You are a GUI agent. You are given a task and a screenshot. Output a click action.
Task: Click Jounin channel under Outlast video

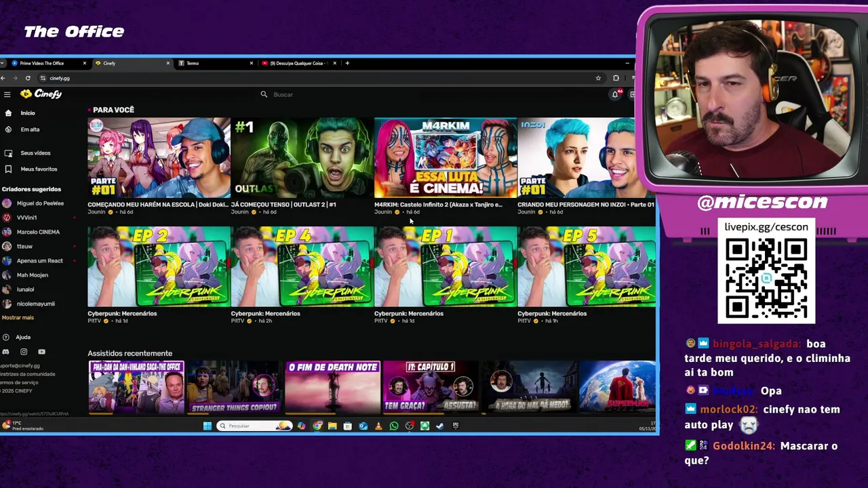pos(240,212)
